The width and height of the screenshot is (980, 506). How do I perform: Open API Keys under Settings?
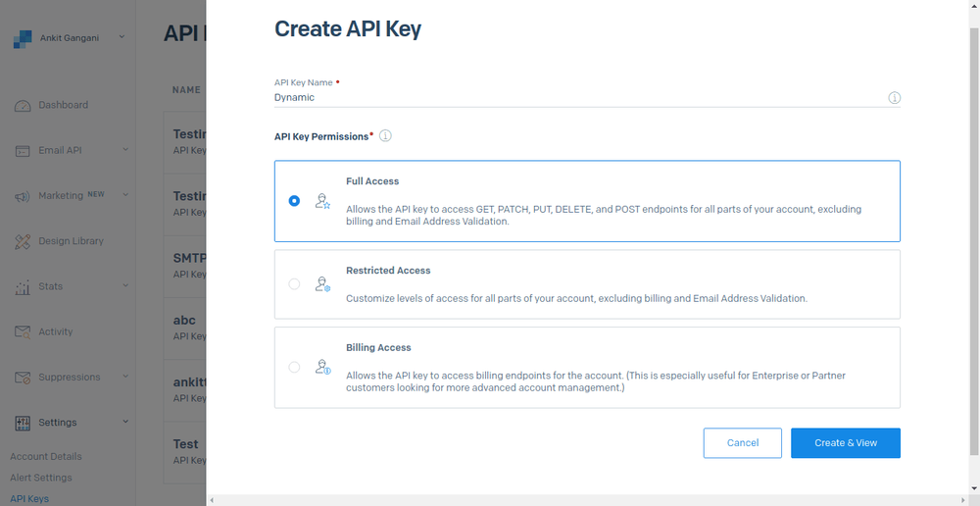[29, 498]
